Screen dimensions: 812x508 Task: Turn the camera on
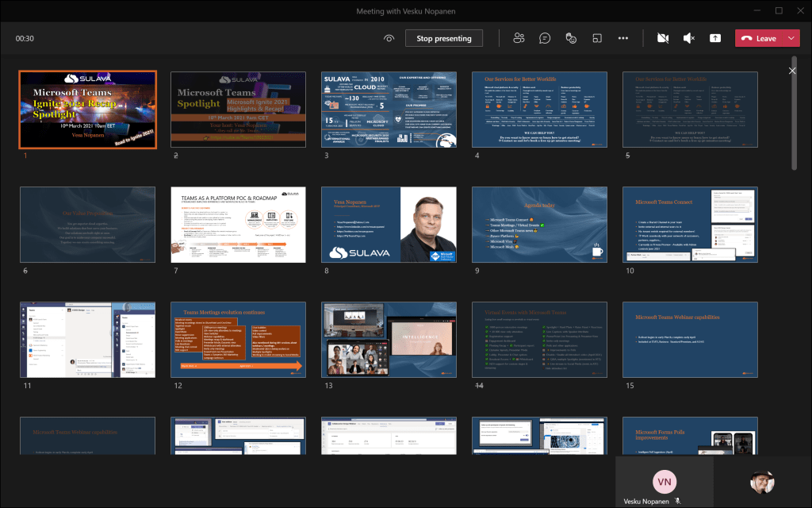663,38
